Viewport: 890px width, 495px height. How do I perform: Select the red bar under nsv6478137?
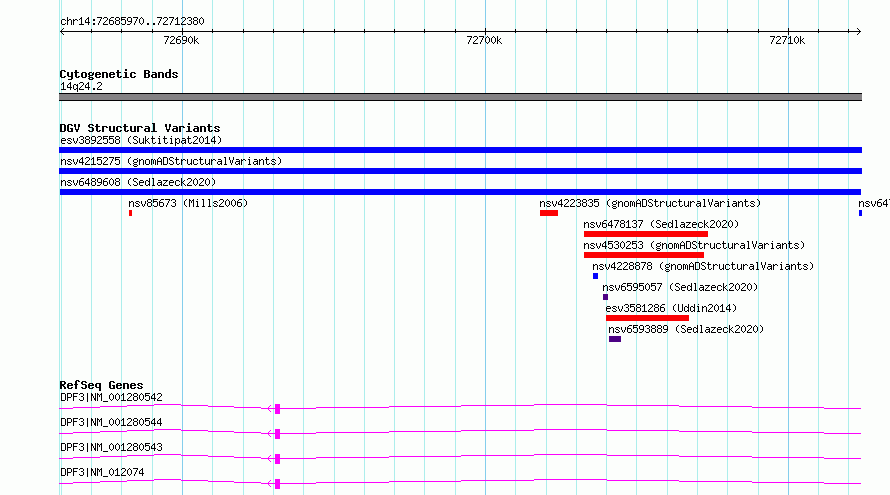(x=646, y=234)
